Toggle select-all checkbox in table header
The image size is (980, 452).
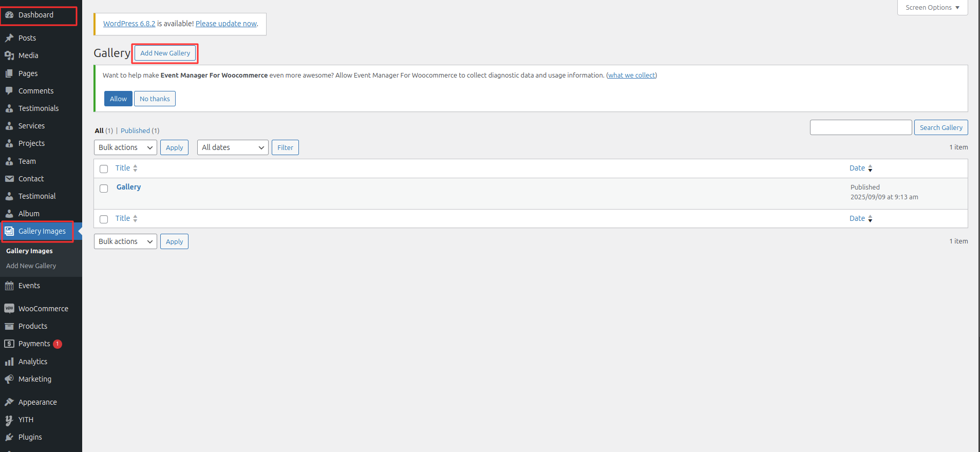click(x=104, y=169)
